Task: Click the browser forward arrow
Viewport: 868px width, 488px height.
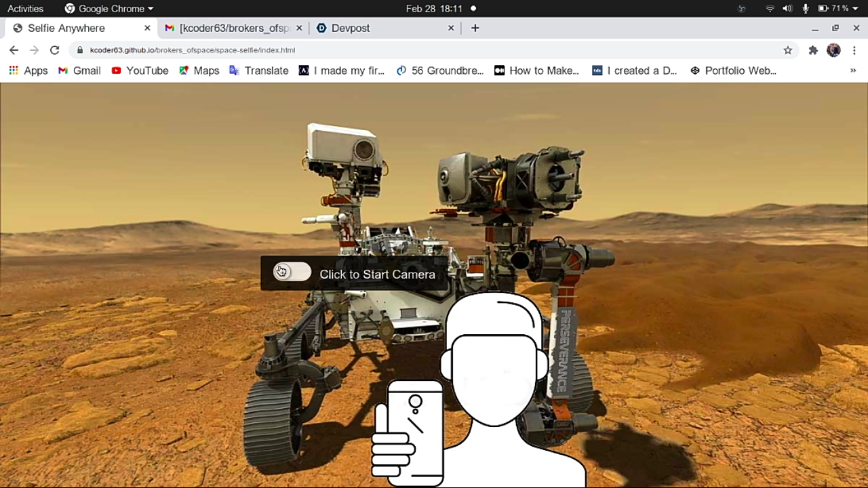Action: click(35, 50)
